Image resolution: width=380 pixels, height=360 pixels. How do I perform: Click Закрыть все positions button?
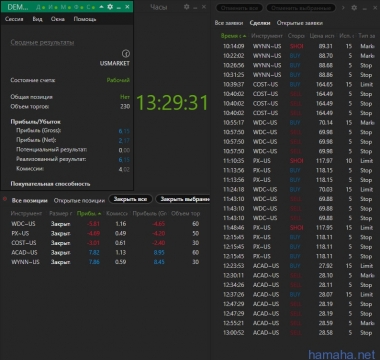pos(130,199)
